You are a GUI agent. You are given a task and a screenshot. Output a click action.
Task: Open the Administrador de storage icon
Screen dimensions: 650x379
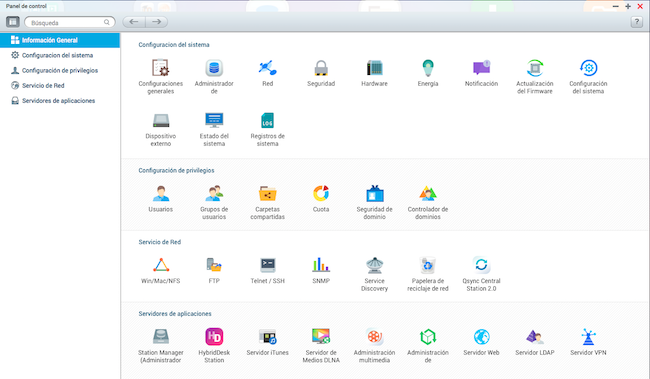pos(214,68)
